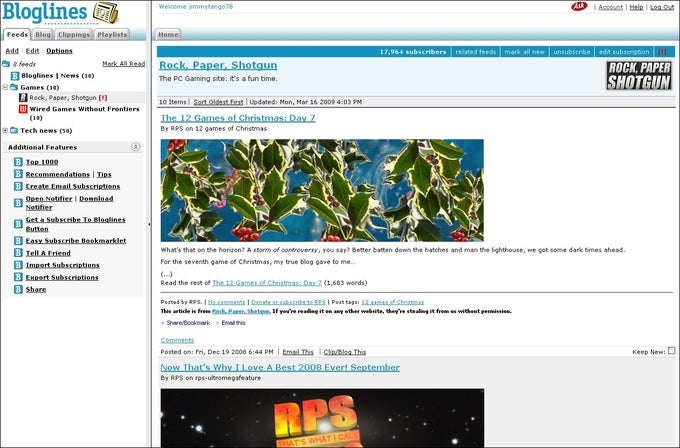This screenshot has width=680, height=448.
Task: Click the Rock, Paper, Shotgun feed icon
Action: 23,98
